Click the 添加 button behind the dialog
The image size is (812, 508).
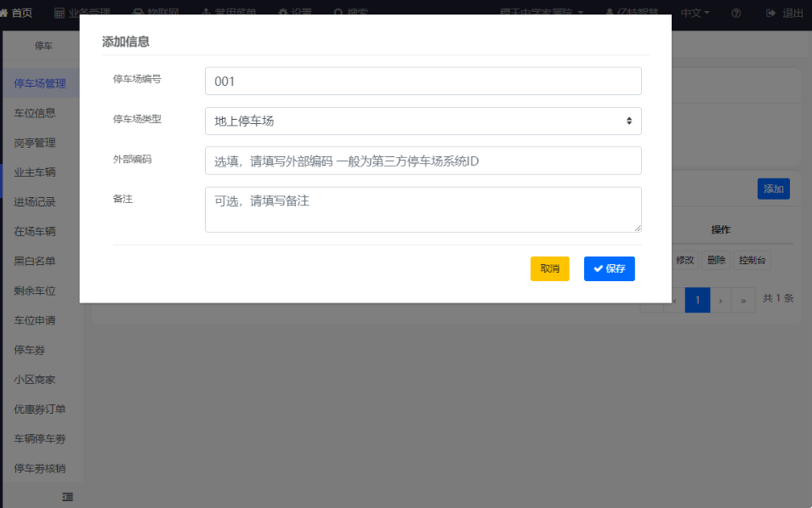point(773,189)
